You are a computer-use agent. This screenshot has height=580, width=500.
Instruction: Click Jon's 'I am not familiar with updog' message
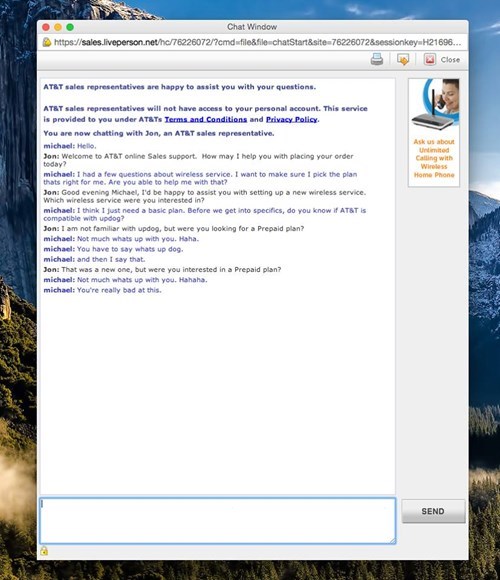click(174, 229)
